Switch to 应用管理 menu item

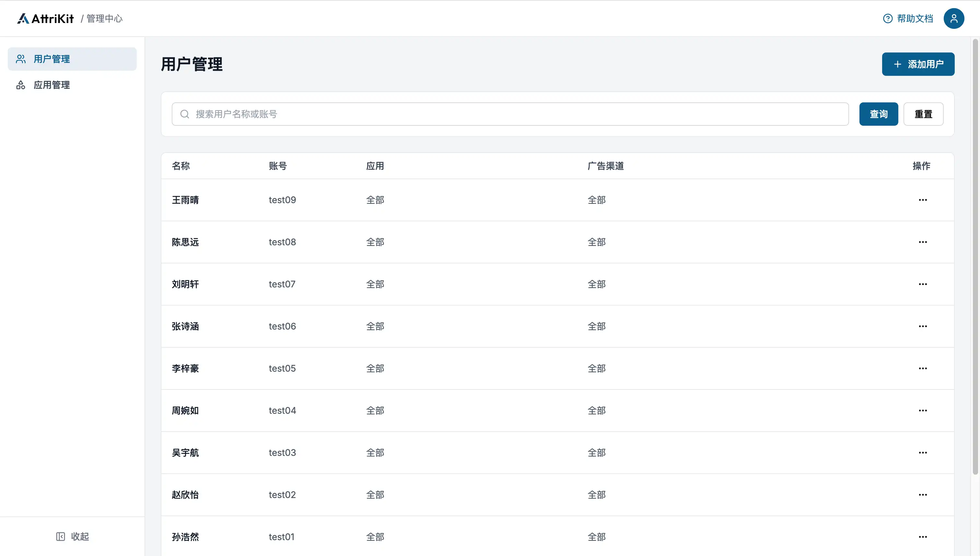[x=52, y=85]
